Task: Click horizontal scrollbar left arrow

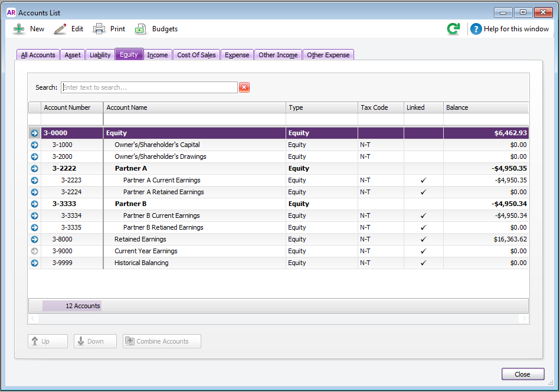Action: pyautogui.click(x=33, y=318)
